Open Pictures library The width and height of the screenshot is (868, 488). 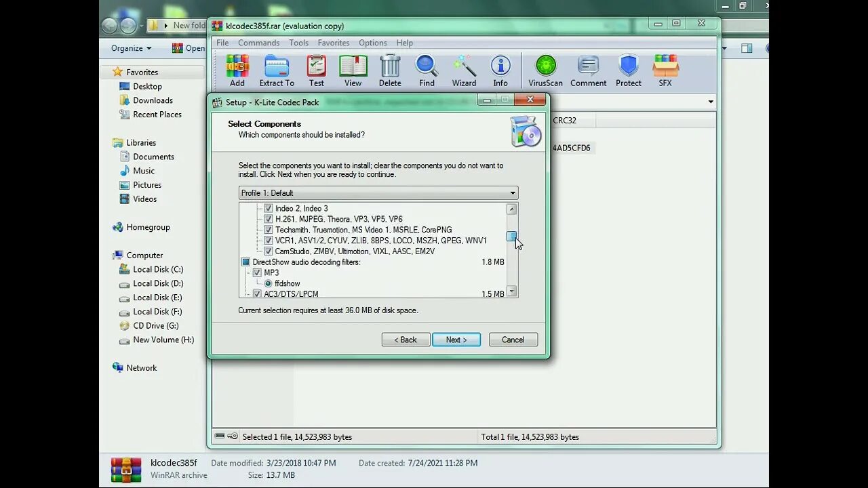tap(147, 185)
